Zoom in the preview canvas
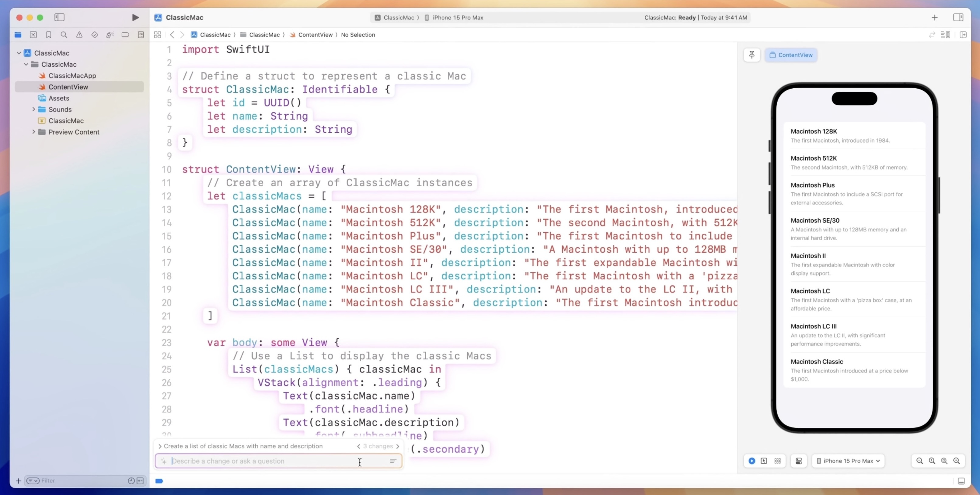980x495 pixels. (957, 461)
